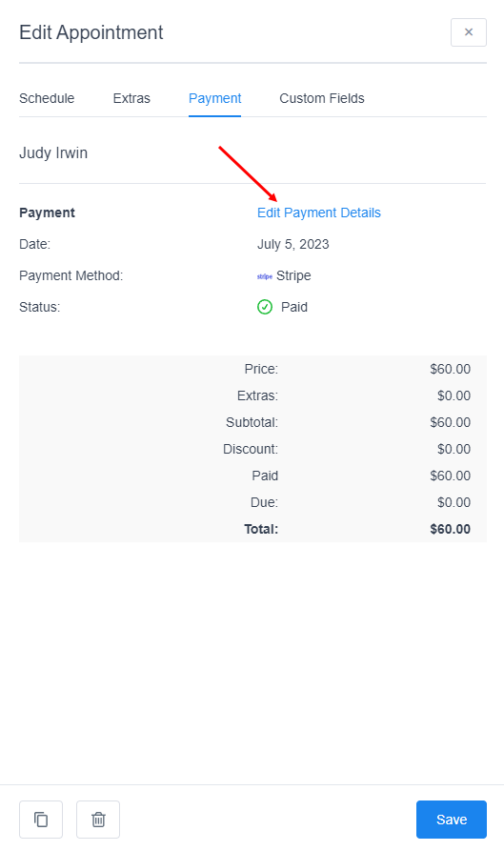Switch to the Extras tab
504x851 pixels.
point(131,98)
